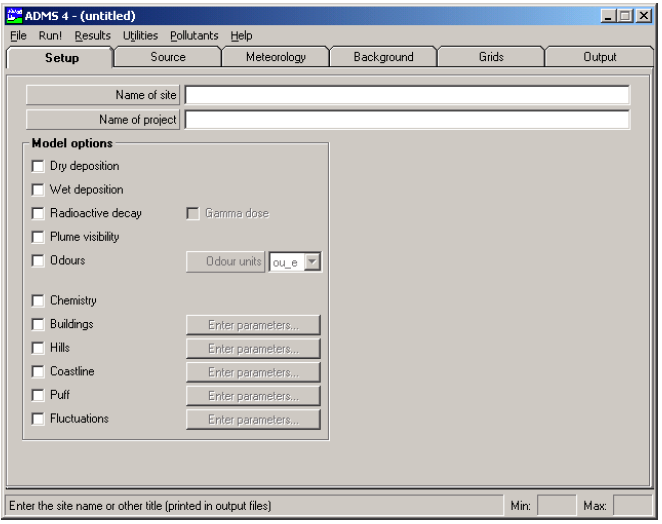Viewport: 662px width, 524px height.
Task: Check the Puff model option
Action: pos(38,395)
